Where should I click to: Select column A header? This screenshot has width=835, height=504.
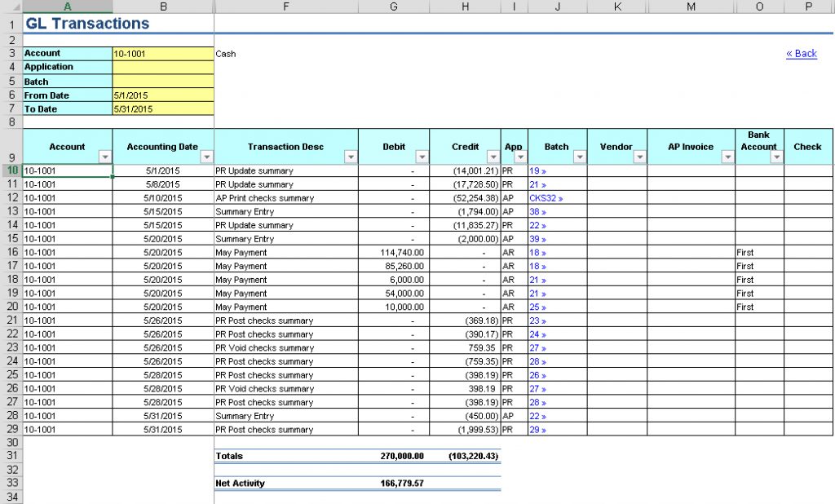[x=68, y=7]
